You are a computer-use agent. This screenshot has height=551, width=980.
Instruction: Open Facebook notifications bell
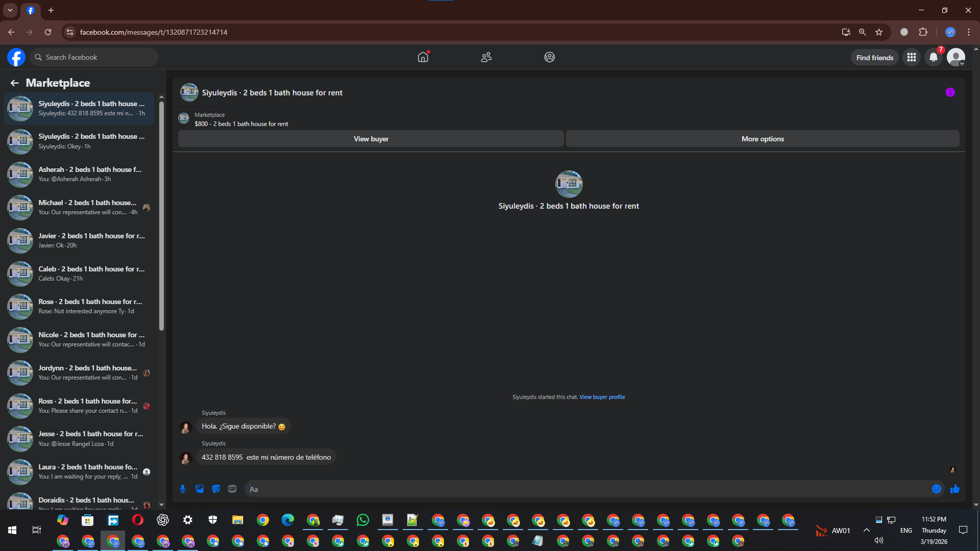tap(933, 57)
